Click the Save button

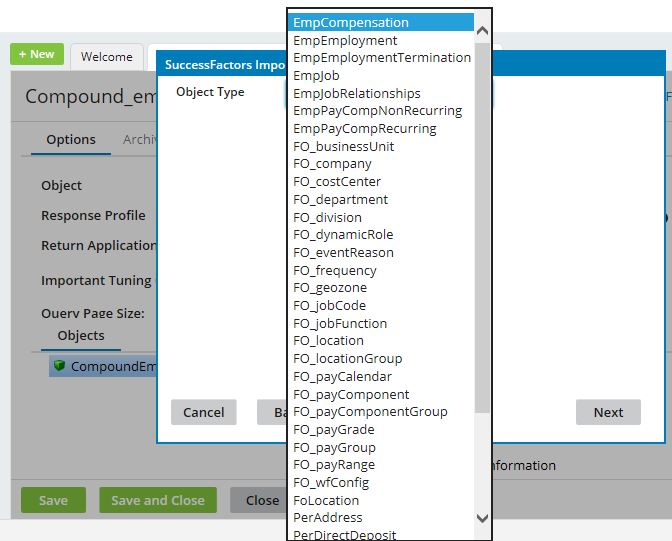[53, 500]
